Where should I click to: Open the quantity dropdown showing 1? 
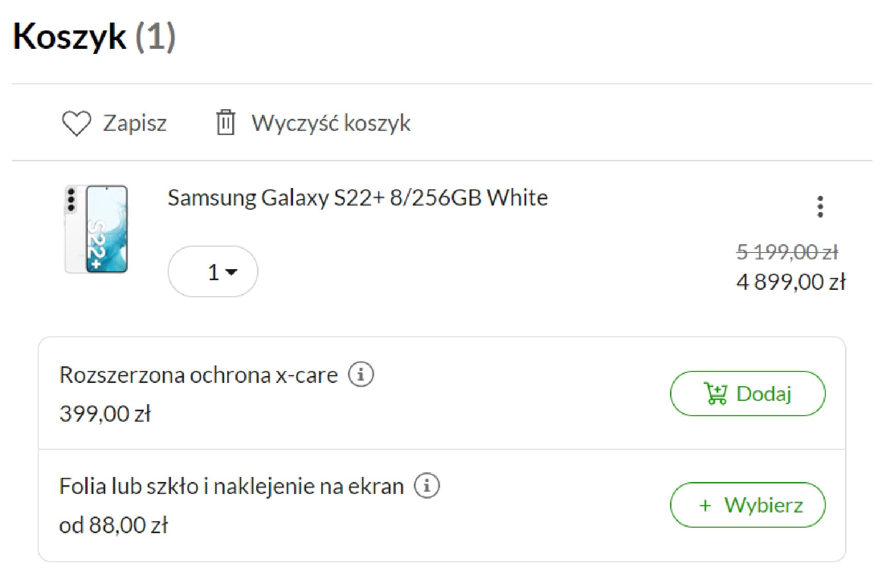(x=213, y=271)
